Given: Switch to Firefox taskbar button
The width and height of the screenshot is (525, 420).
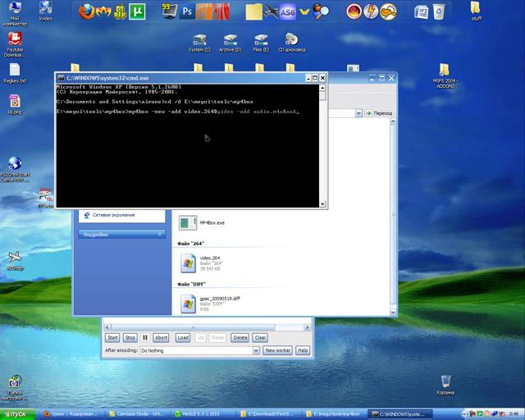Looking at the screenshot, I should coord(71,414).
